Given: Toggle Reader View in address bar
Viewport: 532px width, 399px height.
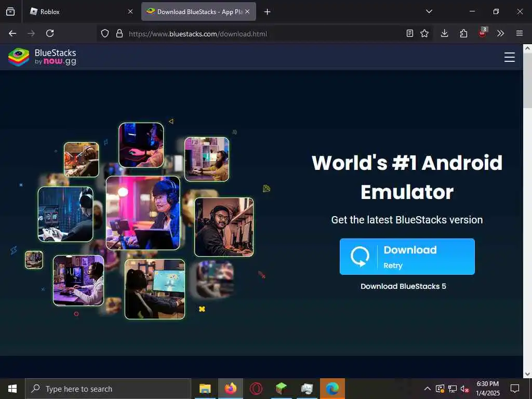Looking at the screenshot, I should tap(410, 33).
